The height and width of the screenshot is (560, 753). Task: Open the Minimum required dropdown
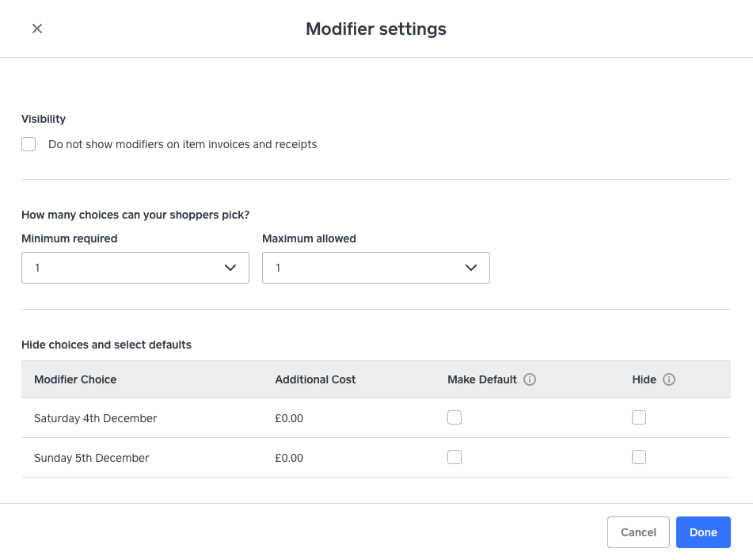pyautogui.click(x=135, y=268)
